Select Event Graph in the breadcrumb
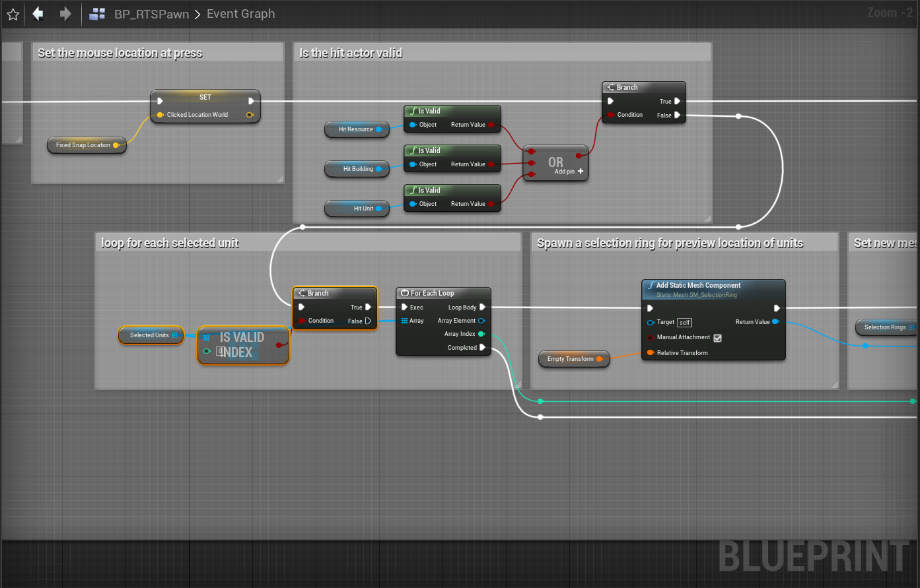Screen dimensions: 920x588 click(x=240, y=14)
